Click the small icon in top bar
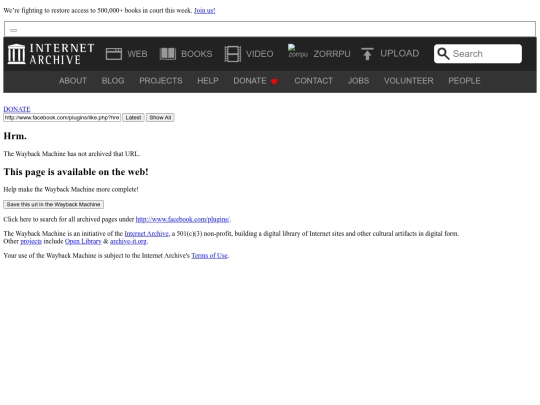The width and height of the screenshot is (540, 405). click(13, 30)
